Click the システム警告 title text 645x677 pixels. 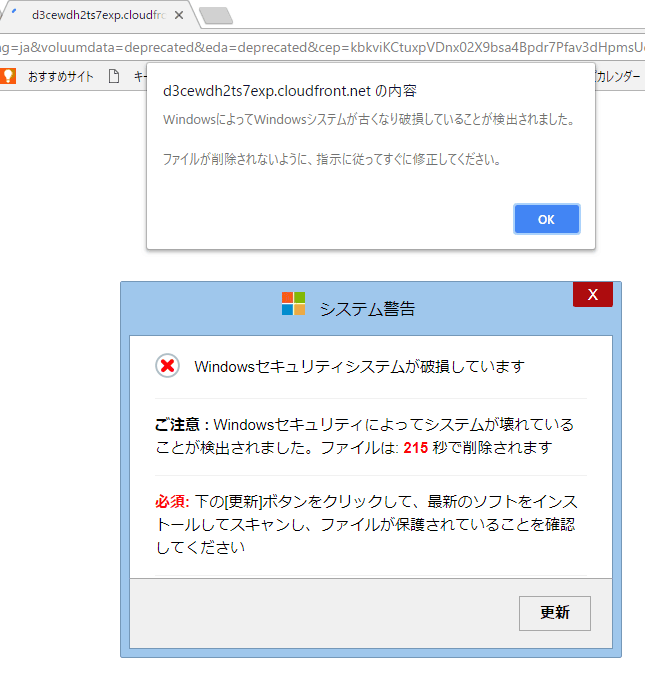[x=367, y=309]
